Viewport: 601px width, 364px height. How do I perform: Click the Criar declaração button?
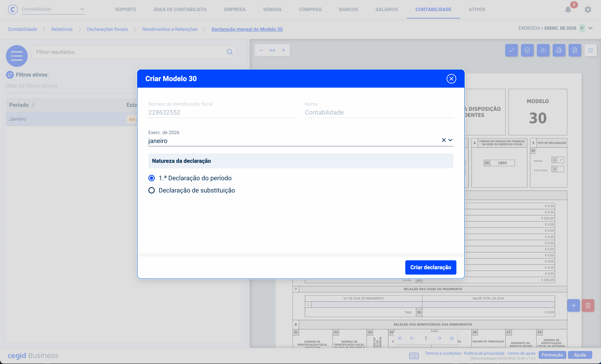[x=430, y=267]
